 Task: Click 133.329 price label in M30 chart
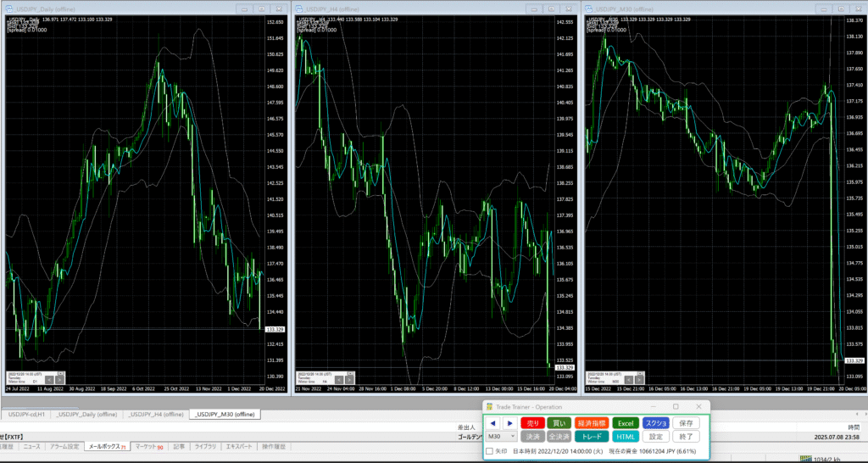854,360
